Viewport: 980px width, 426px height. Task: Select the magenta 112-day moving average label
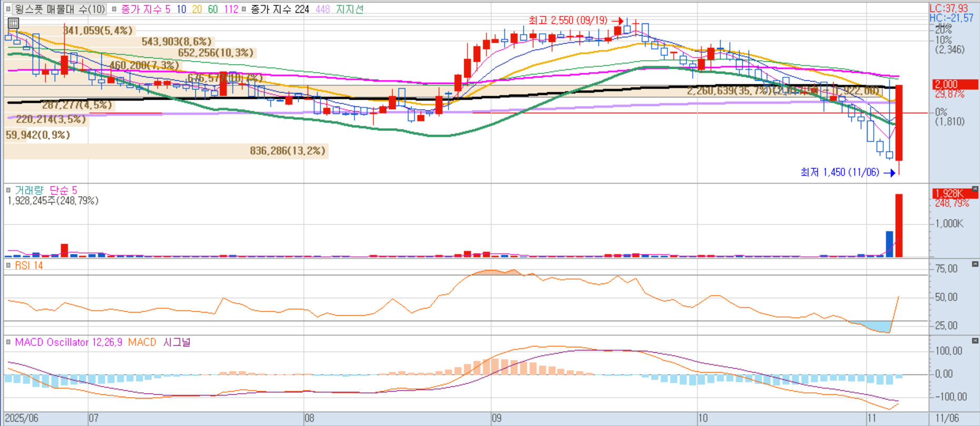[231, 9]
